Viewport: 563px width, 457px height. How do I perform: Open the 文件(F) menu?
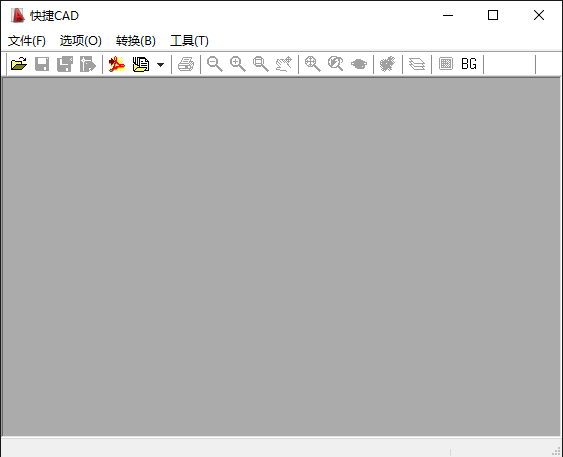[27, 41]
